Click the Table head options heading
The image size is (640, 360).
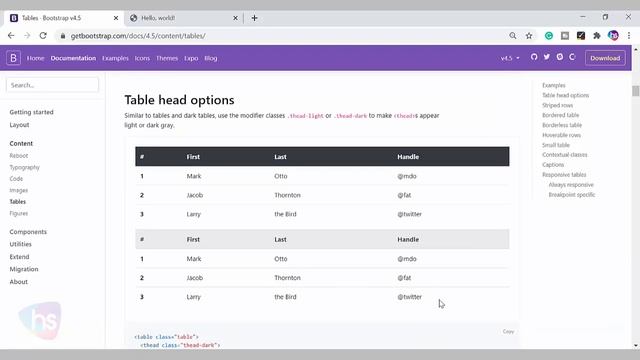point(179,100)
